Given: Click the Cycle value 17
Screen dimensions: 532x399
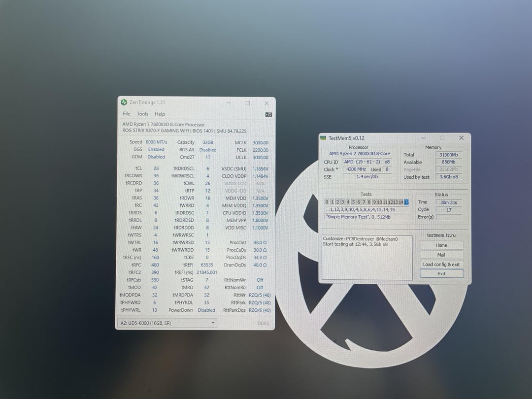Looking at the screenshot, I should pos(449,210).
